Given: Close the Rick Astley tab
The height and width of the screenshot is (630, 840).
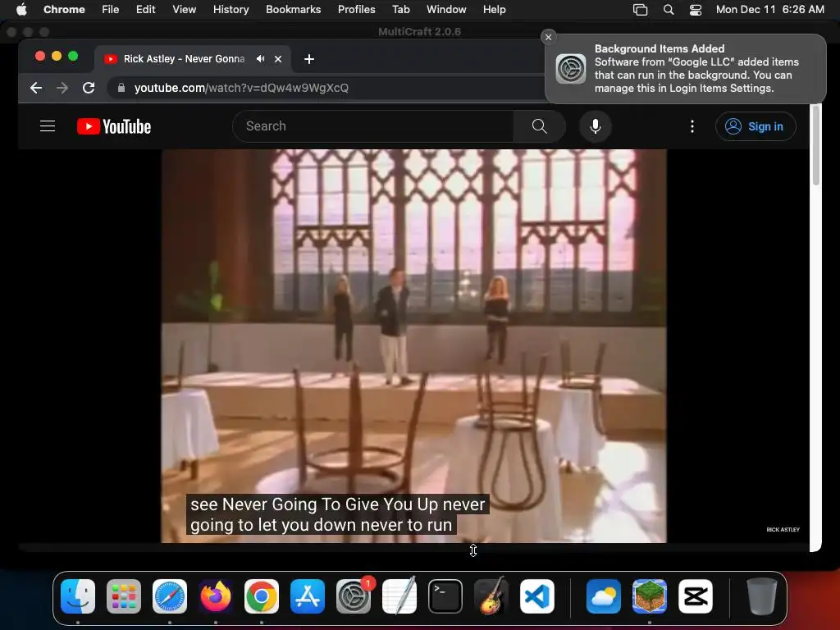Looking at the screenshot, I should 278,59.
